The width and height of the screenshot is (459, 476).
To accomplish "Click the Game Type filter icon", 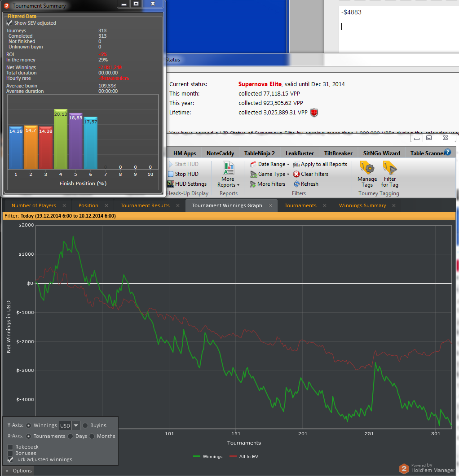I will coord(253,174).
